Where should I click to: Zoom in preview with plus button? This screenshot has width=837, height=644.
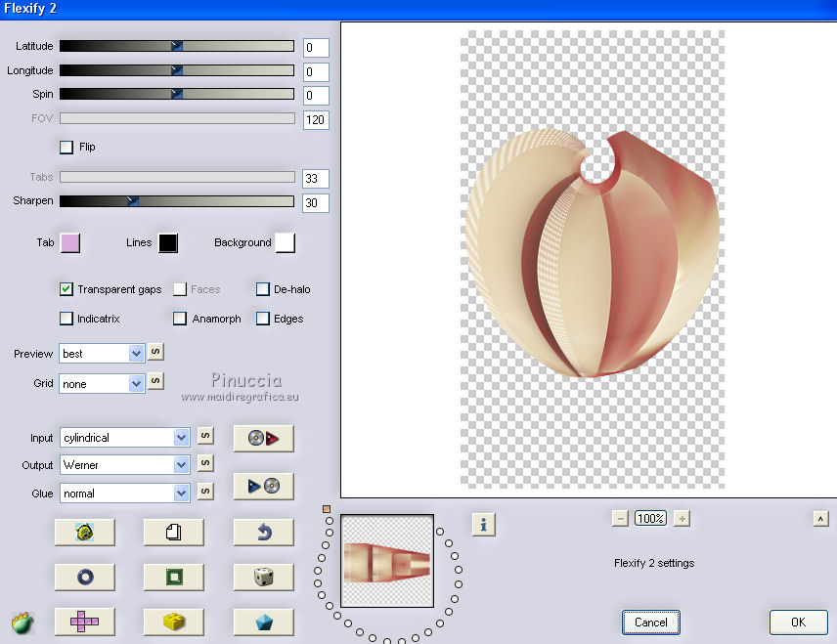click(682, 518)
